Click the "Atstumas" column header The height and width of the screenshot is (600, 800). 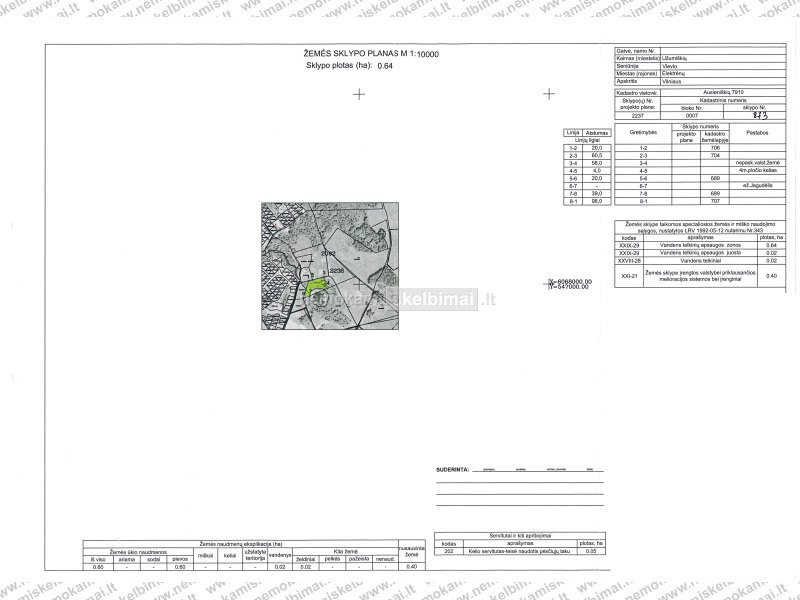pyautogui.click(x=597, y=133)
